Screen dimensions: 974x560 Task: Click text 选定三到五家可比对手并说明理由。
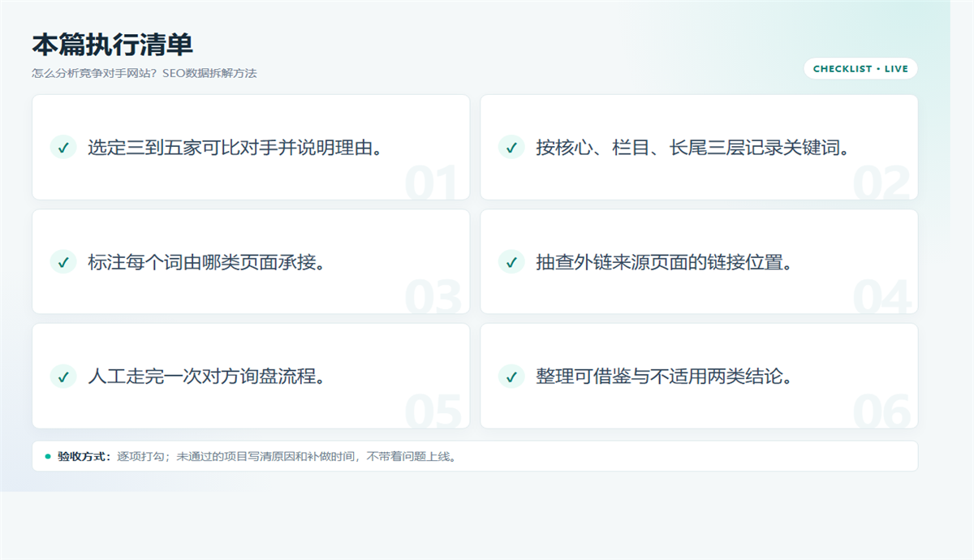[x=235, y=148]
